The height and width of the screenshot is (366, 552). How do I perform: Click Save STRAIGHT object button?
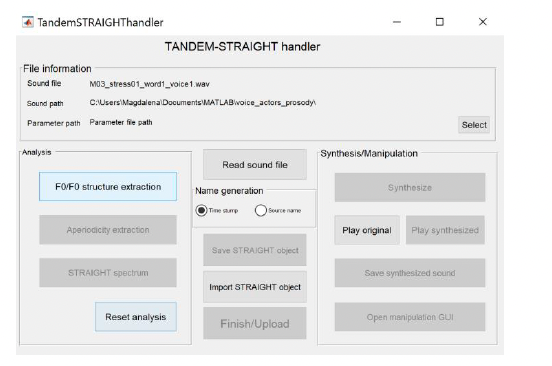[255, 250]
